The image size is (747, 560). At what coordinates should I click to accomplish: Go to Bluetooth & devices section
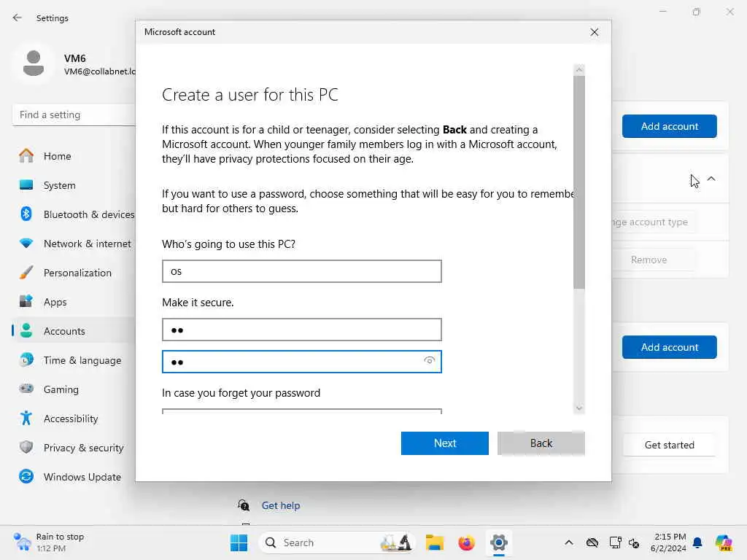pyautogui.click(x=89, y=214)
